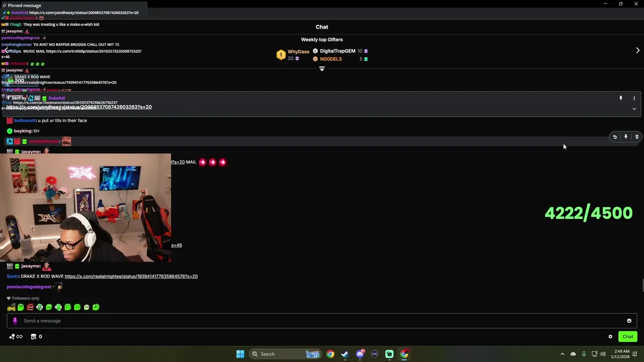Click the WhyDaas top gifter name

click(298, 51)
